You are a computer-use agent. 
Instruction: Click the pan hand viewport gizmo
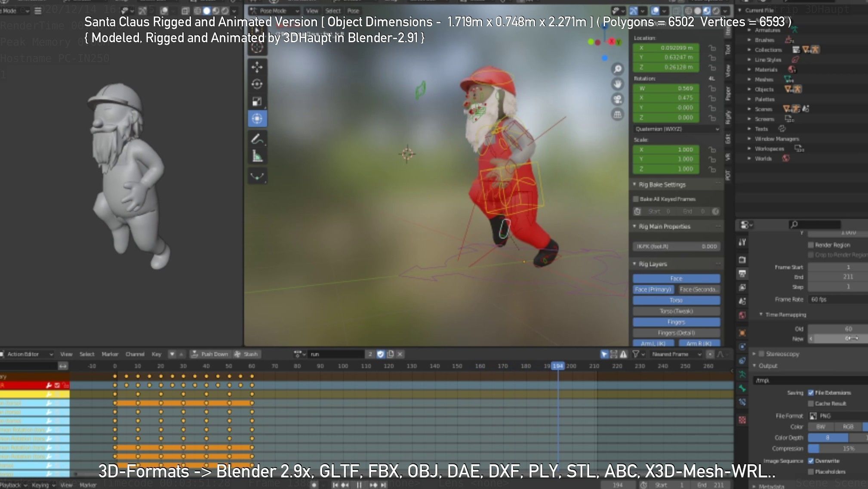pos(618,84)
